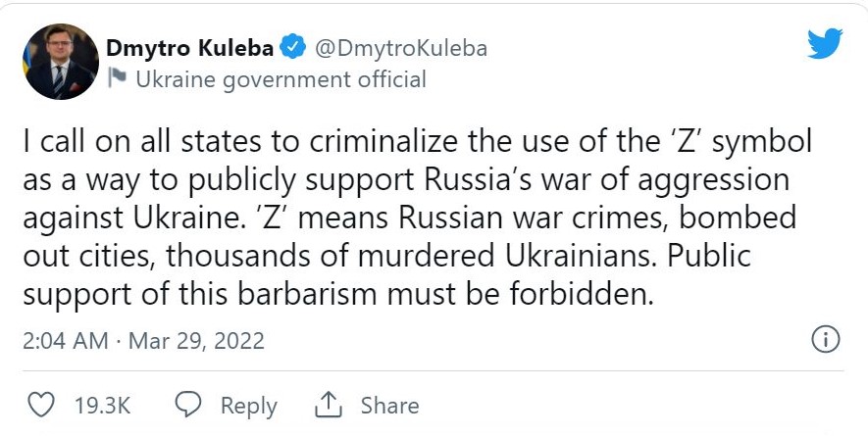Open Dmytro Kuleba's profile picture
Viewport: 868px width, 436px height.
pyautogui.click(x=61, y=62)
